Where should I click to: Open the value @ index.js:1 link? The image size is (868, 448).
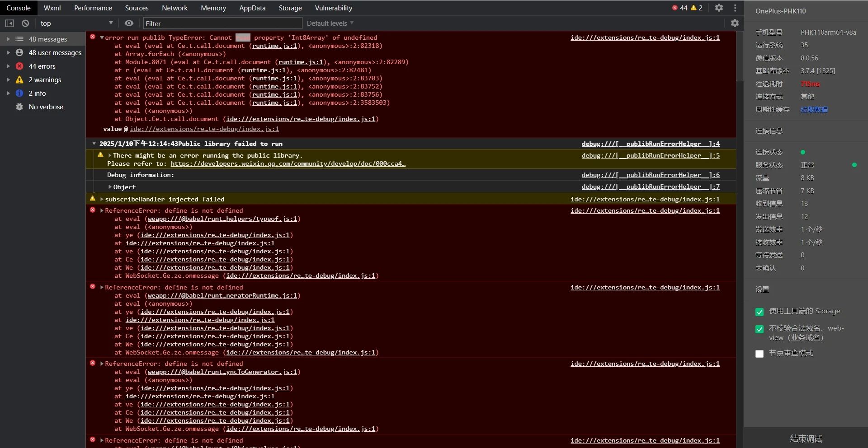pos(204,129)
